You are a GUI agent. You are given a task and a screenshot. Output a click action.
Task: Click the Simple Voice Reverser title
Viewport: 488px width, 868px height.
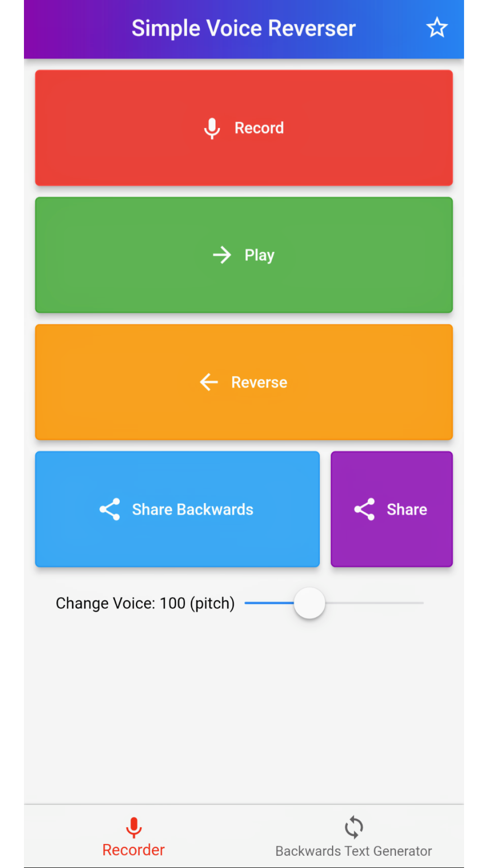[244, 28]
